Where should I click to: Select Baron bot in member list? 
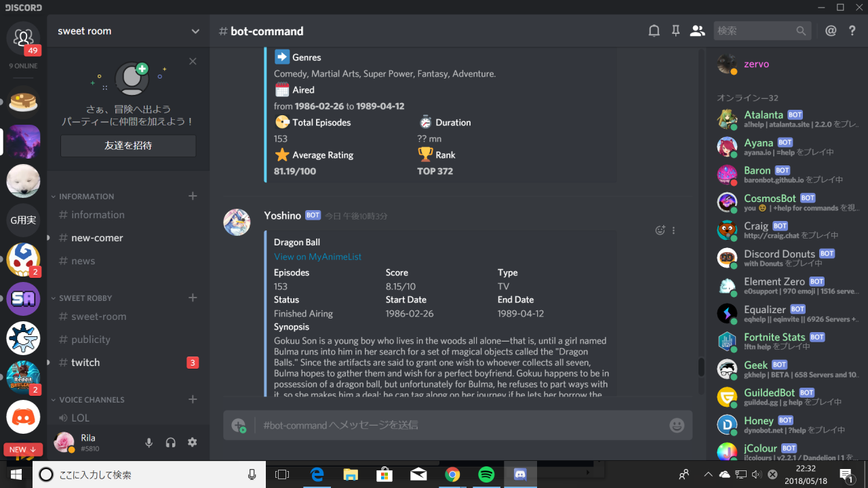click(787, 175)
